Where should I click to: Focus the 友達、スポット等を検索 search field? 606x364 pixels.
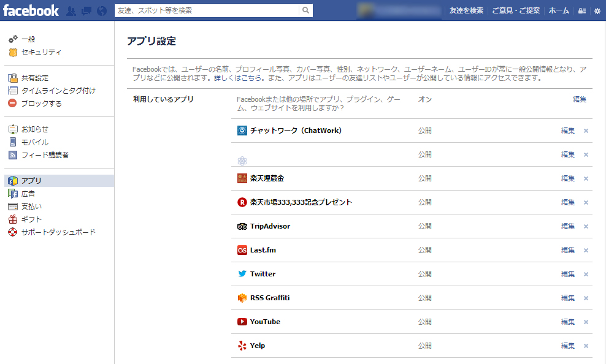point(207,10)
